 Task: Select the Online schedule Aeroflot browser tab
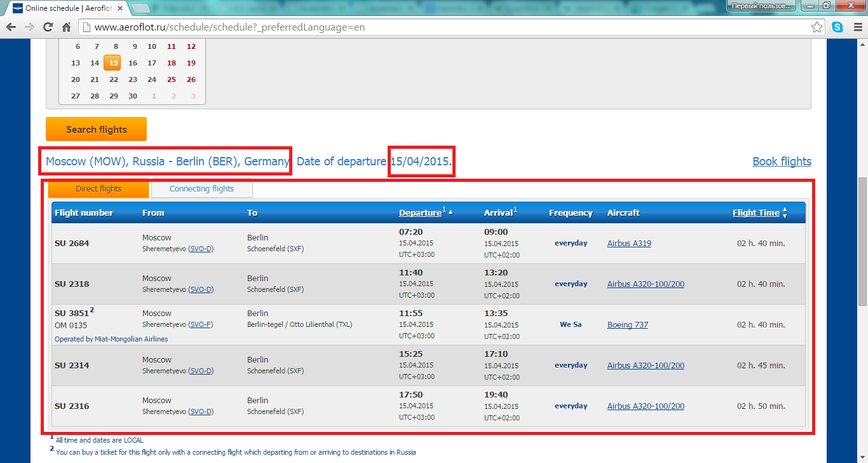click(x=67, y=8)
